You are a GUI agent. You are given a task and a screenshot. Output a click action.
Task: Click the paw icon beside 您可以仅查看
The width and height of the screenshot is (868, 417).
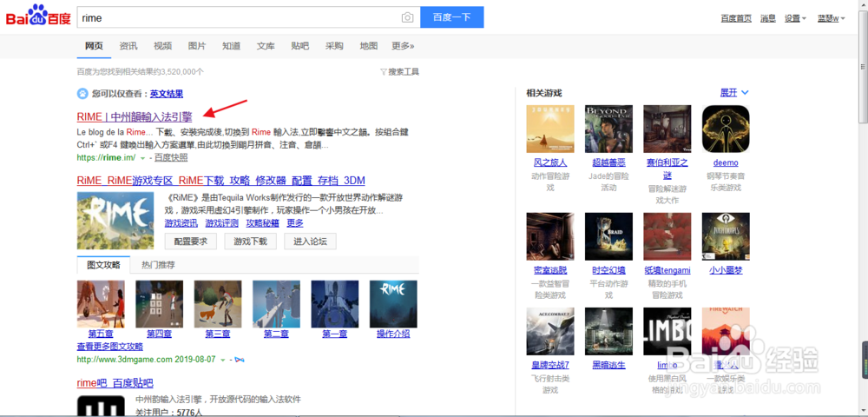coord(82,94)
